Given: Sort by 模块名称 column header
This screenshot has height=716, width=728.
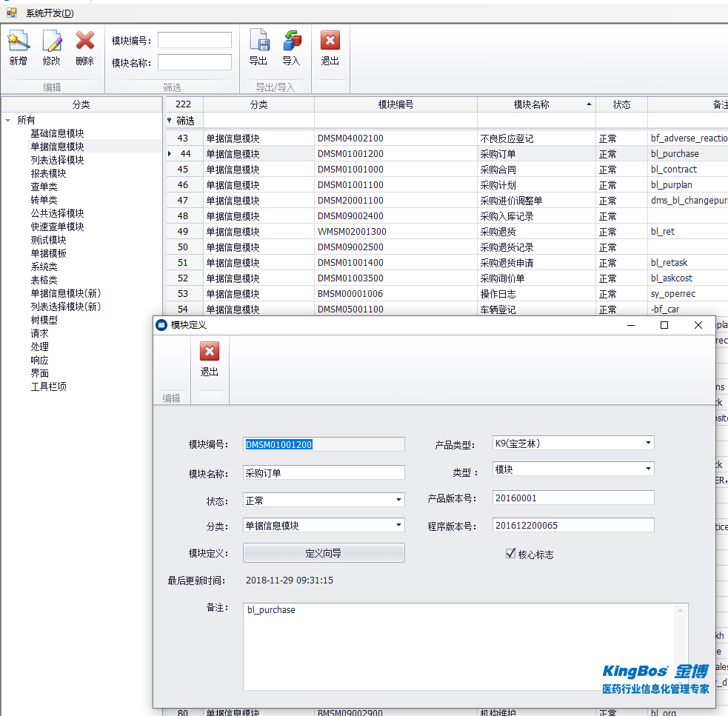Looking at the screenshot, I should pos(531,104).
